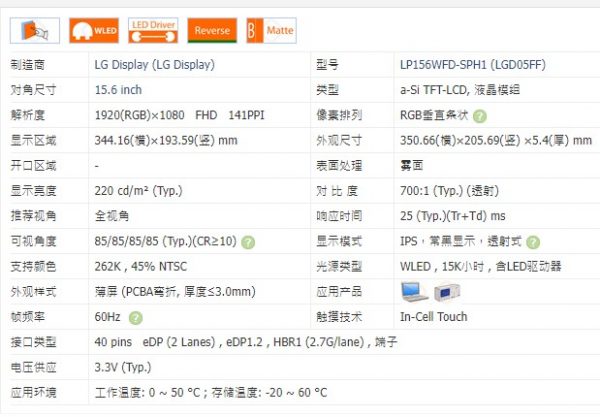
Task: Select outline size 350.66×205.69×5.4 mm value
Action: [x=496, y=140]
